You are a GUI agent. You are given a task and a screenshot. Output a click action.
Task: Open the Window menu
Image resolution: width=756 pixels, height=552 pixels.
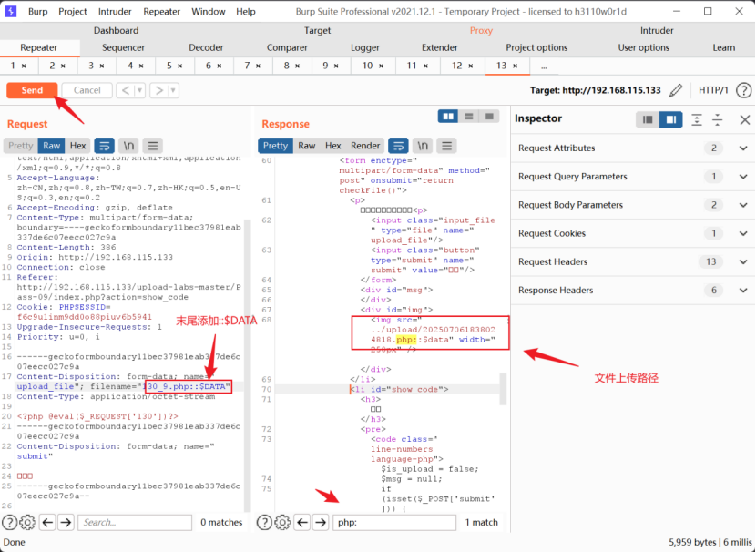[209, 12]
